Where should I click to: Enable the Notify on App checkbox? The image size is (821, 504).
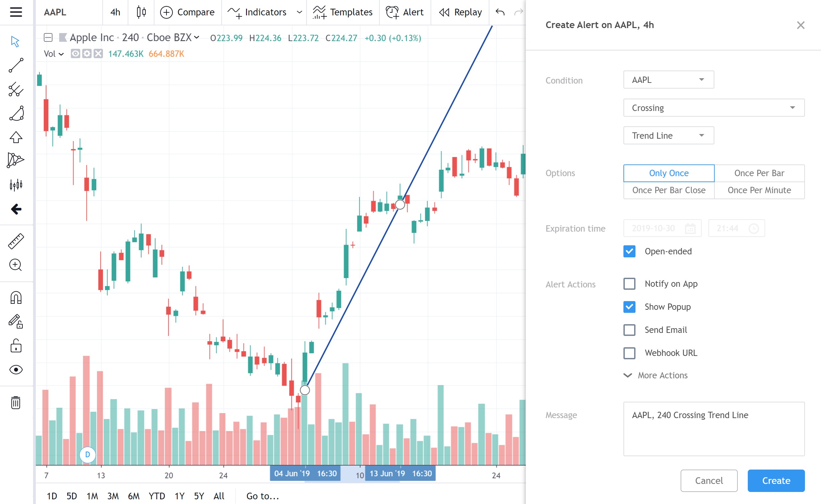click(x=629, y=284)
